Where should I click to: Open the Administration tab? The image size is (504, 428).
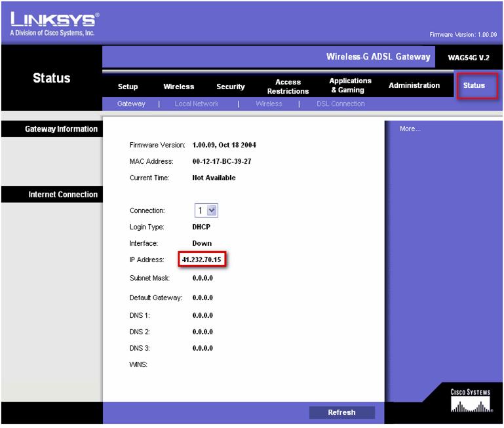point(414,85)
